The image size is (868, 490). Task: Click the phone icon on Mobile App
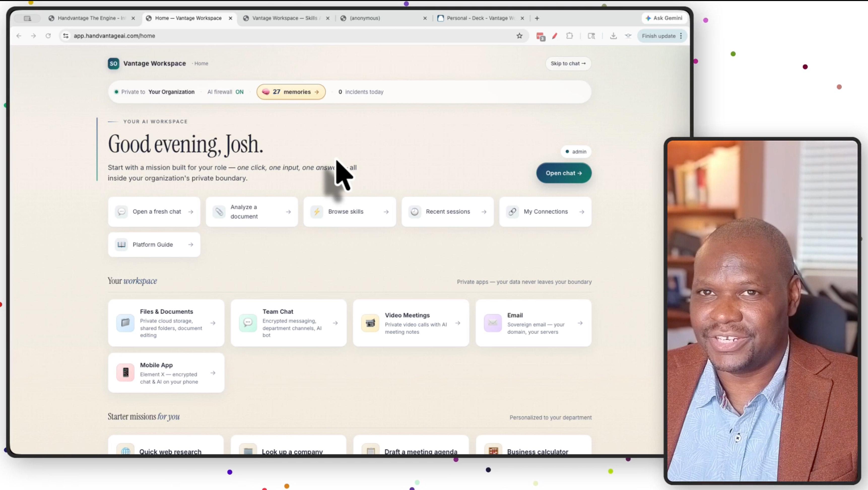click(x=125, y=372)
